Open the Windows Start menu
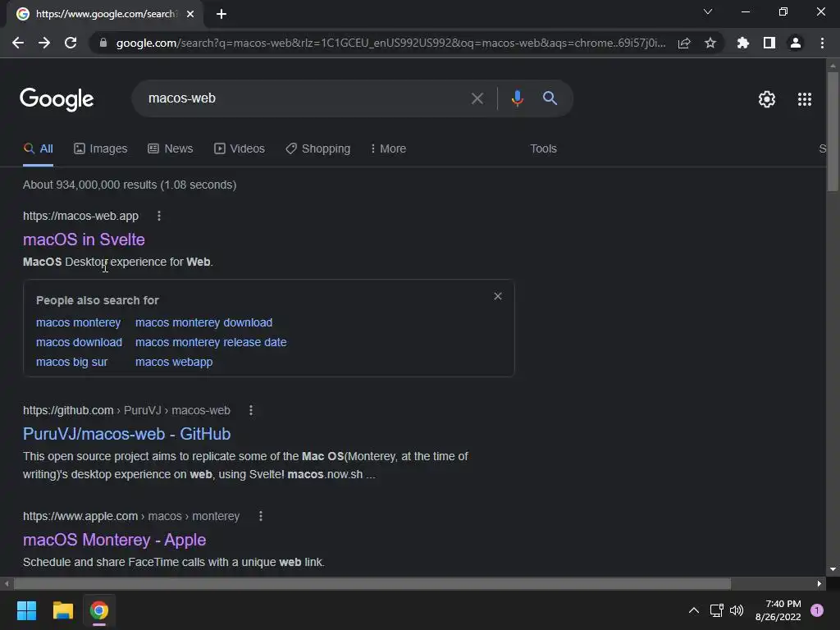 26,610
